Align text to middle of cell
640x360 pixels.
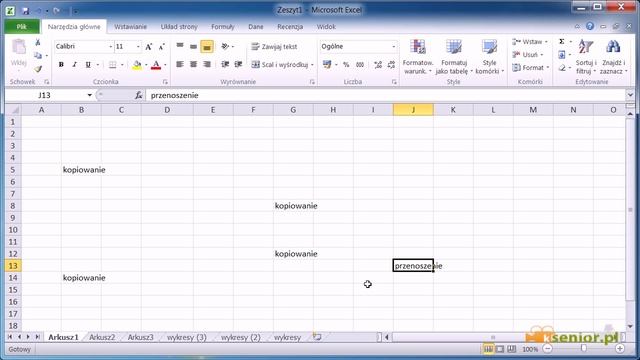(x=193, y=46)
